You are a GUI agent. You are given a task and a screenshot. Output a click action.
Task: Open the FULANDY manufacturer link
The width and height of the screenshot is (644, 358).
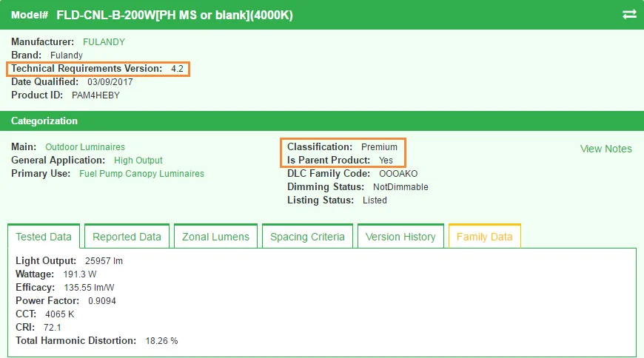(x=104, y=42)
